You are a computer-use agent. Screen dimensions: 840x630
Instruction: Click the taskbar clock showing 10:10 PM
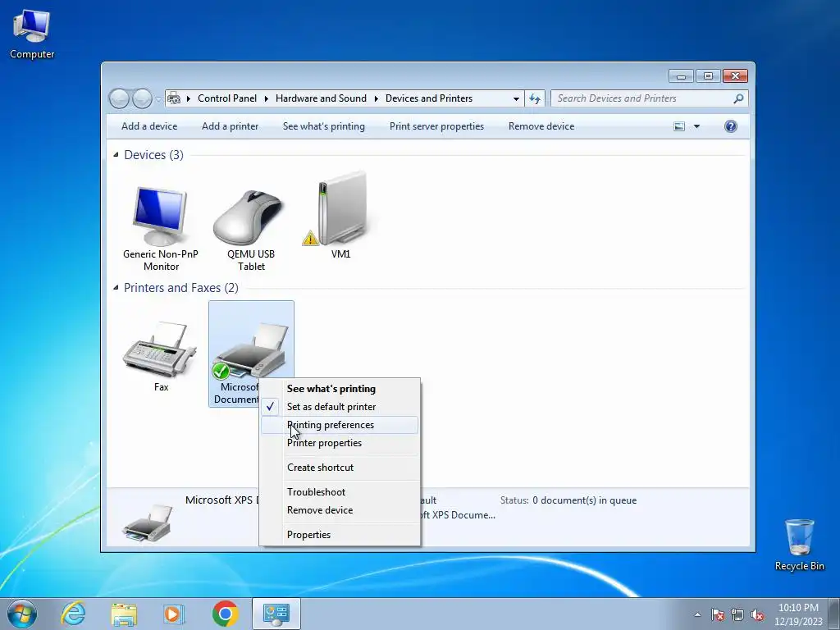[798, 614]
